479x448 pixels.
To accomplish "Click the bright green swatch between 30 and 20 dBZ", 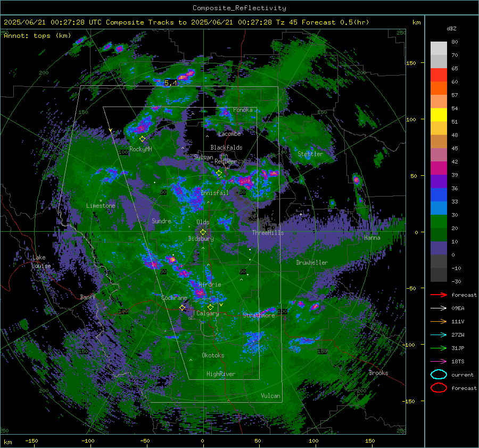I will click(439, 221).
